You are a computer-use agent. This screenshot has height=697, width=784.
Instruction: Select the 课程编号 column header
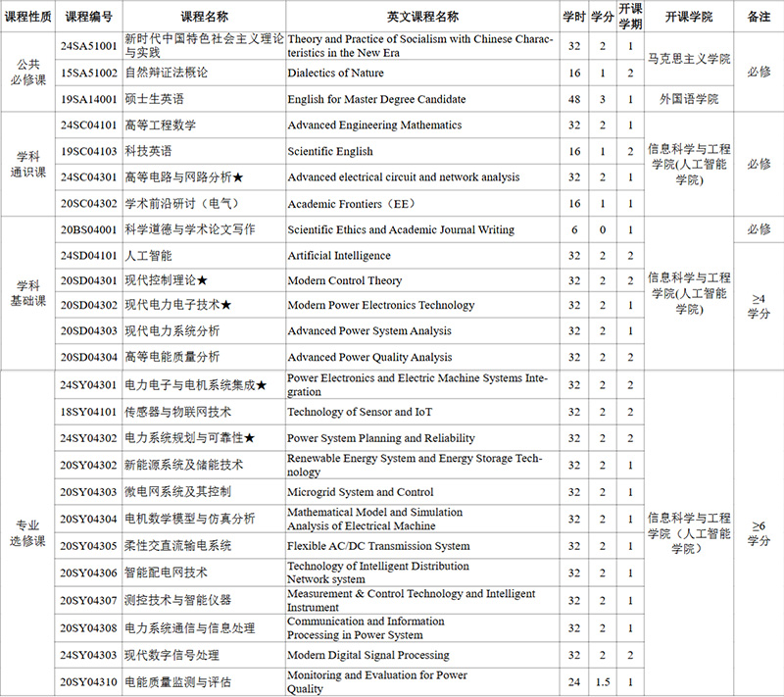(89, 17)
